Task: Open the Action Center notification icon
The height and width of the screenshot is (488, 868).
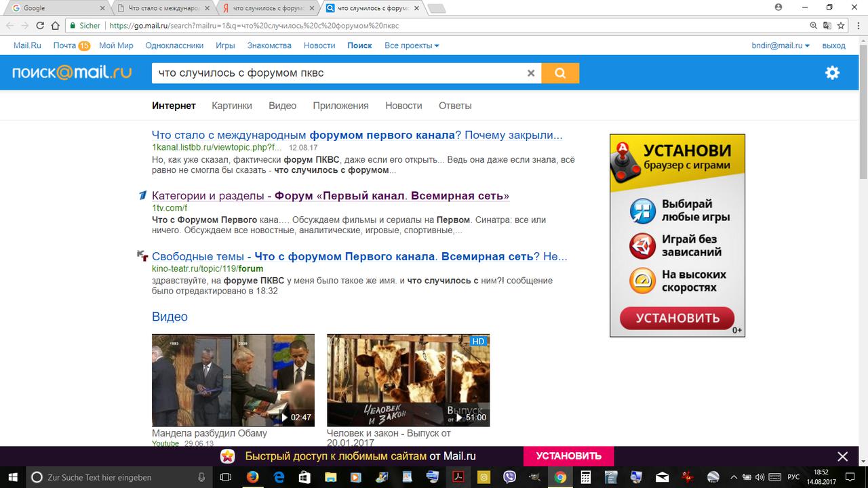Action: coord(852,477)
